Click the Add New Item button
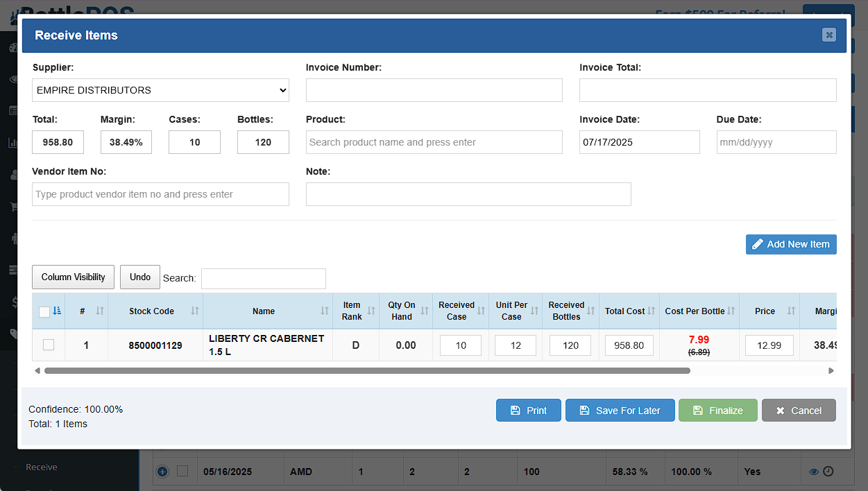868x491 pixels. (x=791, y=244)
